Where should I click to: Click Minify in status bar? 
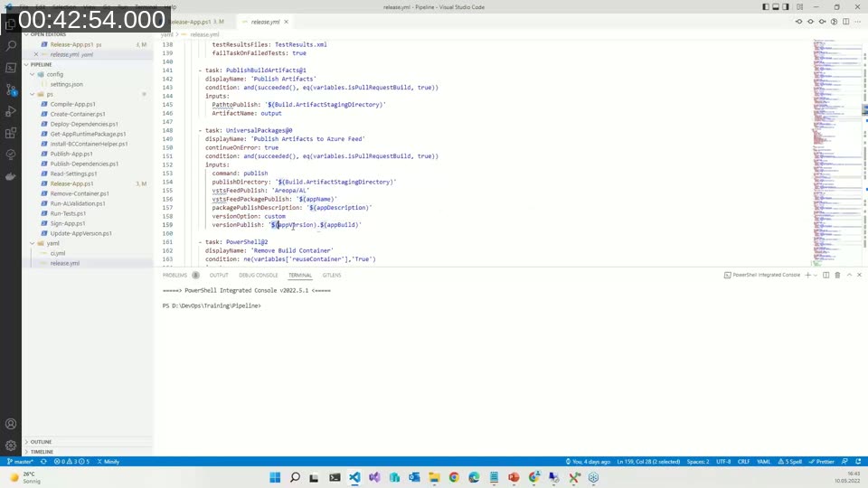[108, 462]
